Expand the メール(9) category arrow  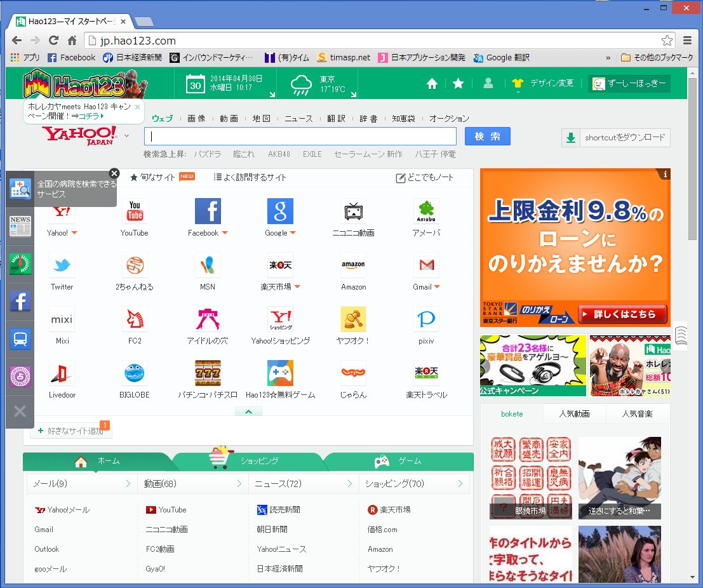128,484
